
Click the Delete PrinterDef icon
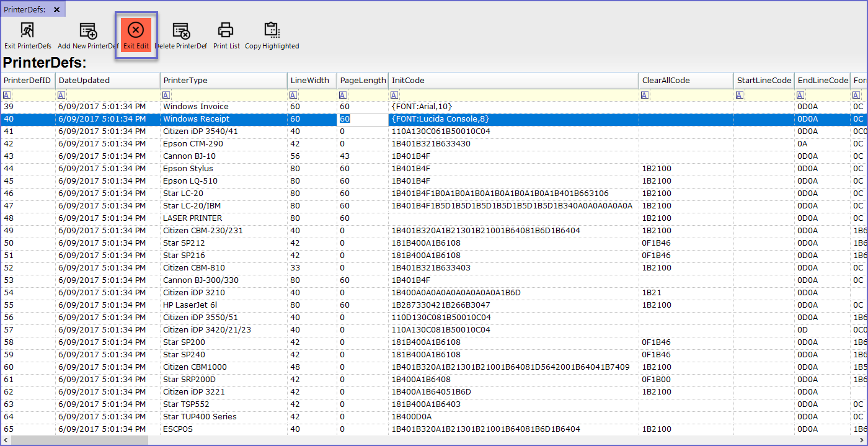pos(180,35)
